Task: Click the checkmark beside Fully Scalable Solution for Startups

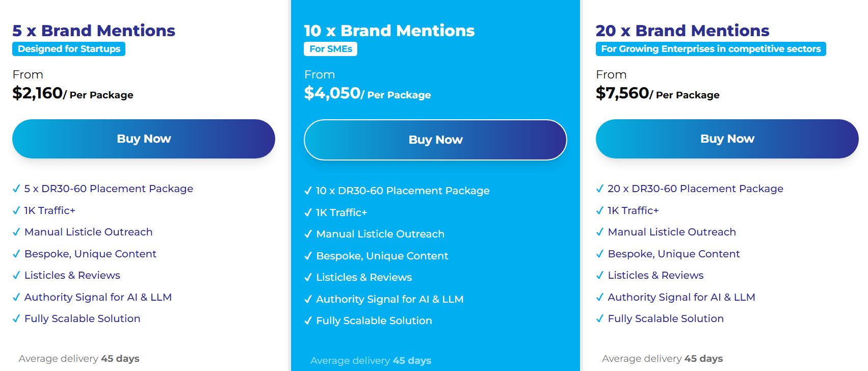Action: [16, 319]
